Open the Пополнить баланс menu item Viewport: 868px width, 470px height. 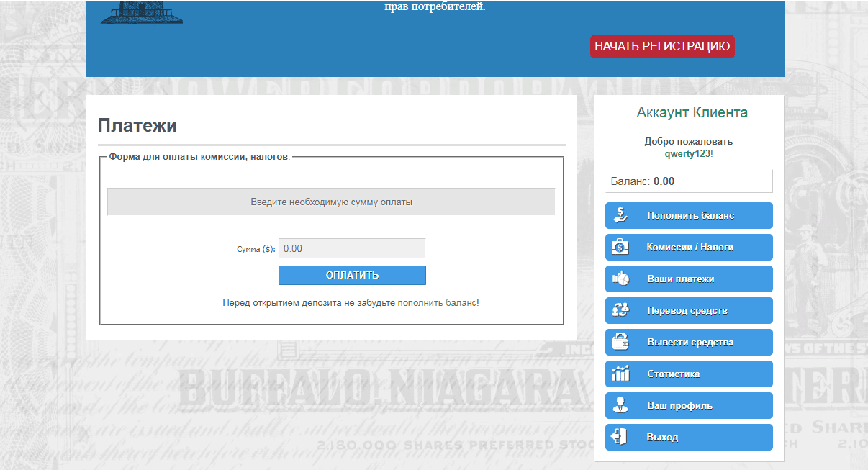pos(690,215)
